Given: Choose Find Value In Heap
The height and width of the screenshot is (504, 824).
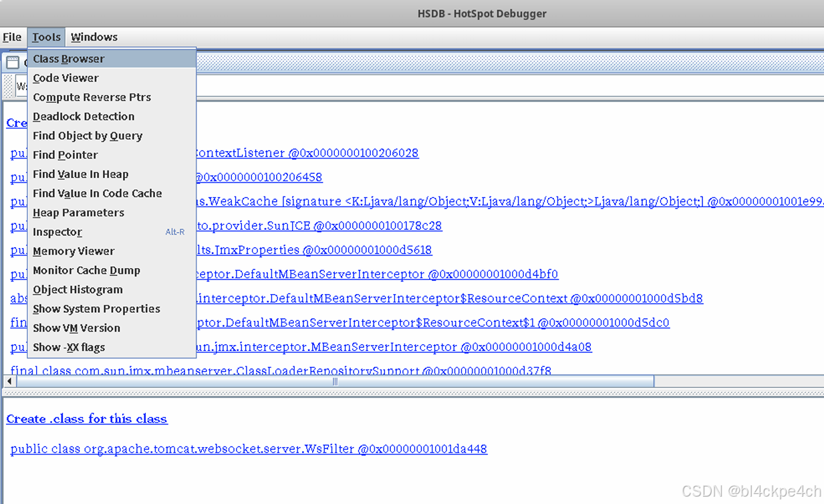Looking at the screenshot, I should tap(112, 174).
